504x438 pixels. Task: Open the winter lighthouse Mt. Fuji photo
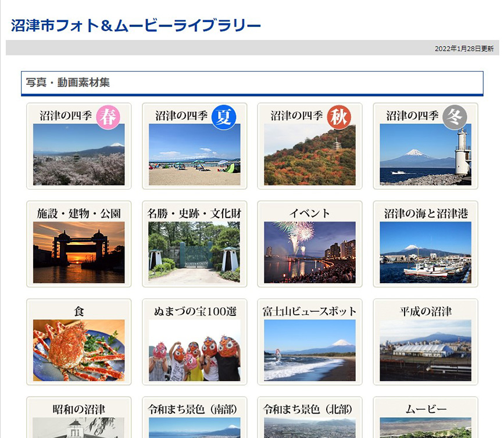pyautogui.click(x=426, y=154)
